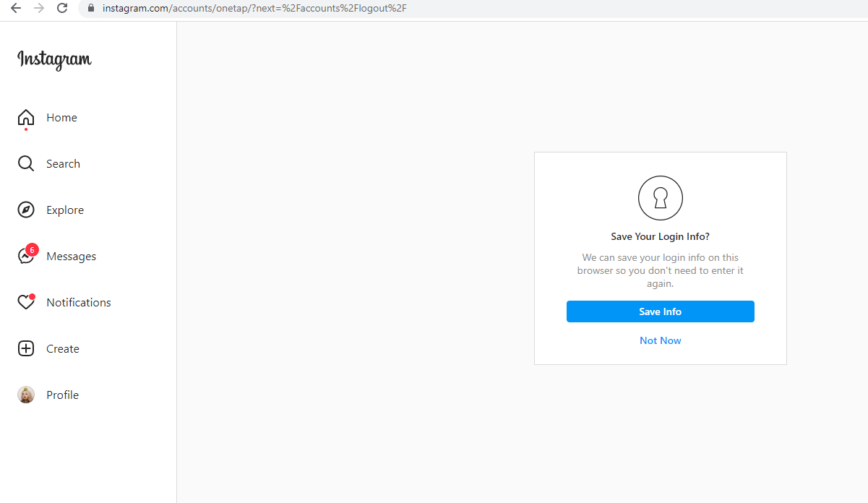
Task: Click the Explore compass icon
Action: pyautogui.click(x=26, y=210)
